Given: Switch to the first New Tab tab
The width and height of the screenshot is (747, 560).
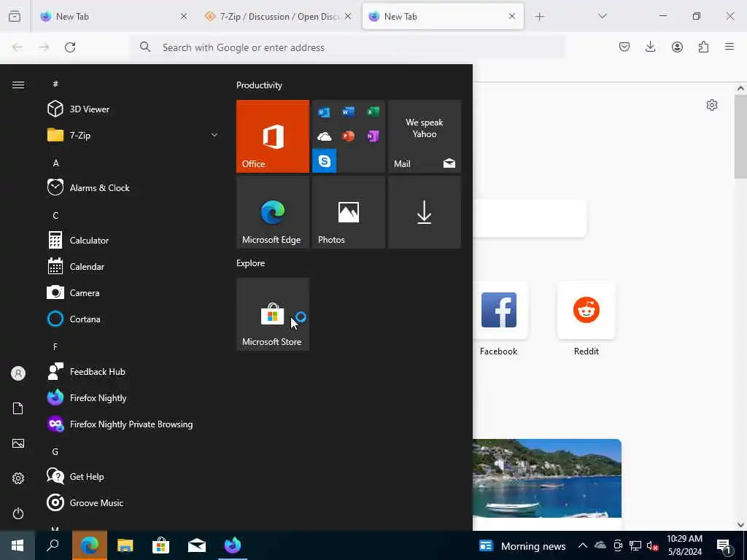Looking at the screenshot, I should (113, 16).
